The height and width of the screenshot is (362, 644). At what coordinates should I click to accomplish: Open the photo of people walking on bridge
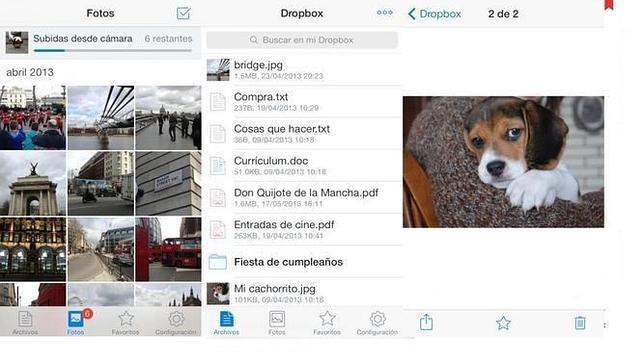tap(168, 118)
